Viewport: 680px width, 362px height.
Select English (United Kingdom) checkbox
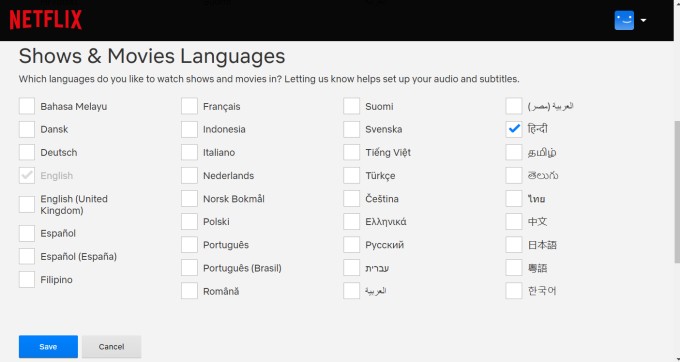coord(27,205)
